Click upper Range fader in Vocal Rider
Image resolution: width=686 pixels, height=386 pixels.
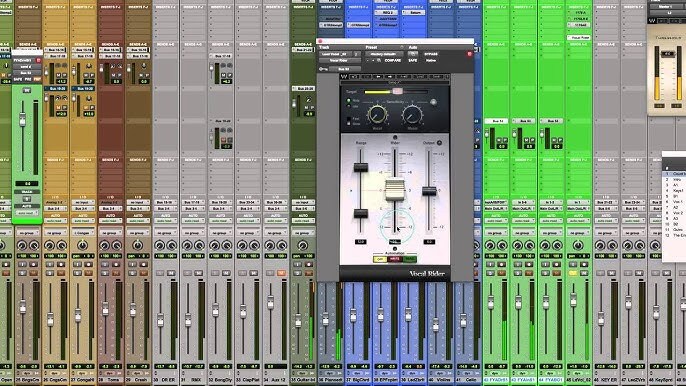[360, 167]
